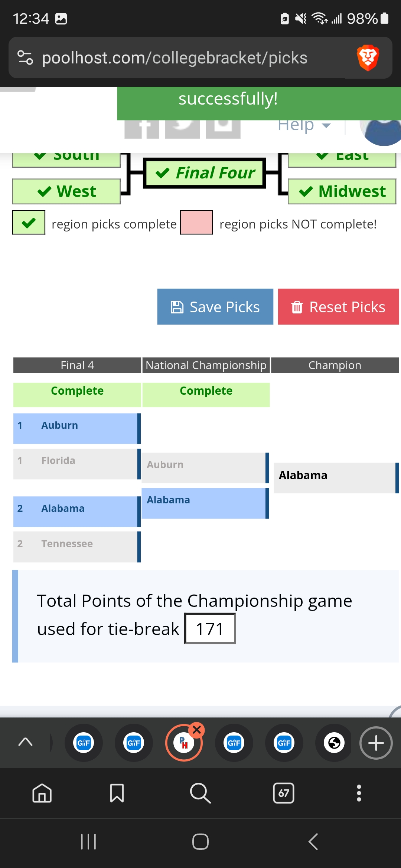Switch to the Midwest region tab

(342, 191)
